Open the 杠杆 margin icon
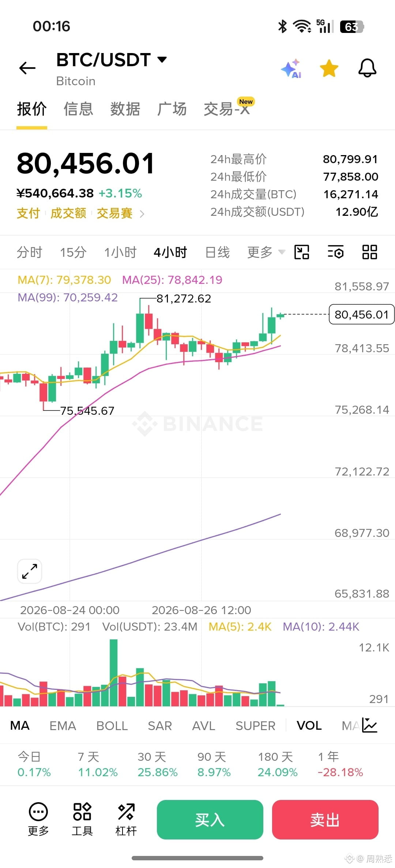The width and height of the screenshot is (395, 868). 126,819
